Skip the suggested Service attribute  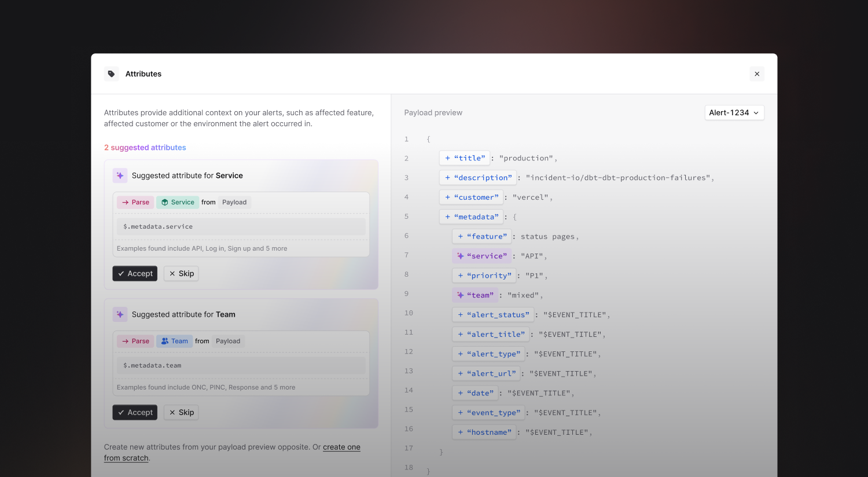(181, 273)
